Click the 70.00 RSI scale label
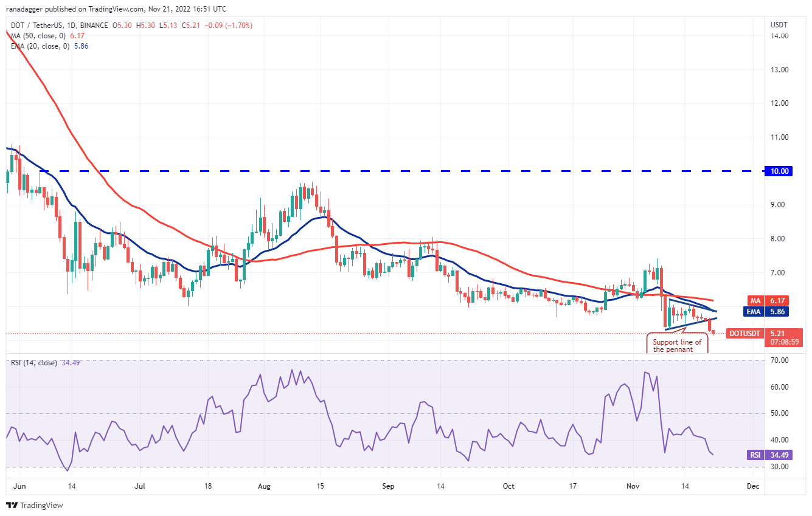 (780, 360)
